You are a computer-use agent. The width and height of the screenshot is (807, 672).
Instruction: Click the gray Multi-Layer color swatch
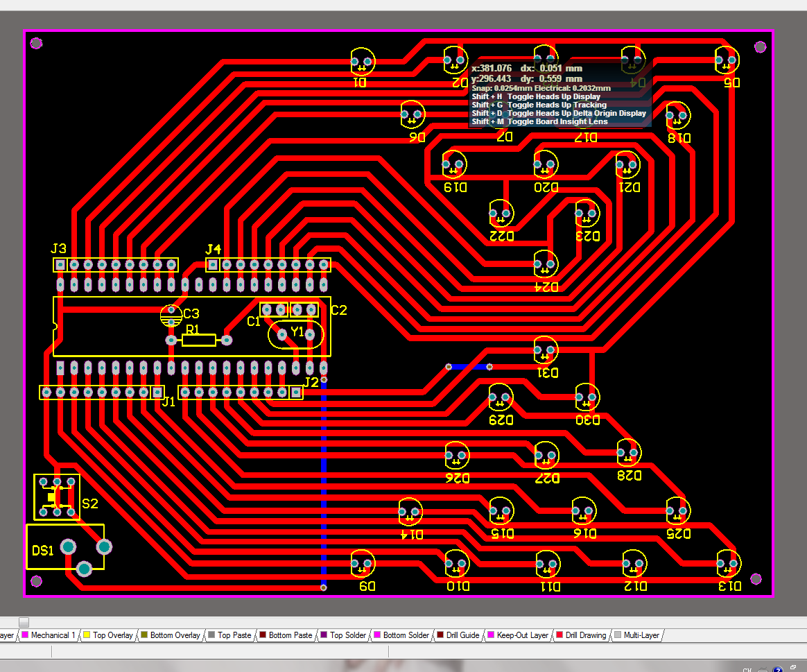point(618,635)
